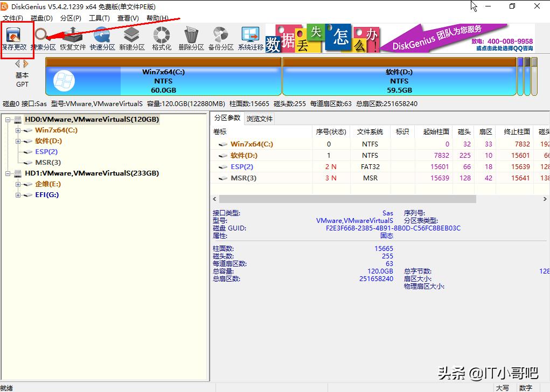
Task: Toggle 大写 indicator in the status bar
Action: coord(503,387)
